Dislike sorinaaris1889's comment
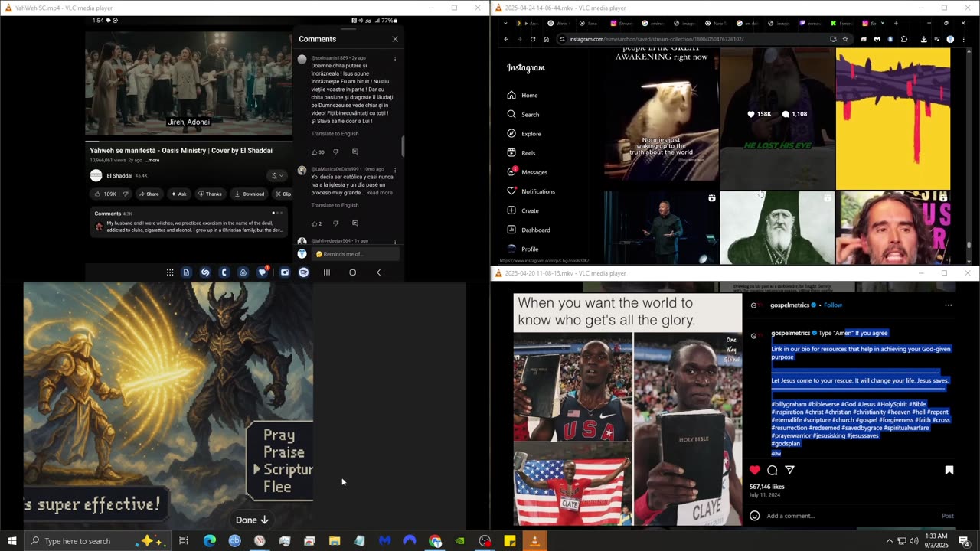Viewport: 980px width, 551px height. tap(335, 152)
